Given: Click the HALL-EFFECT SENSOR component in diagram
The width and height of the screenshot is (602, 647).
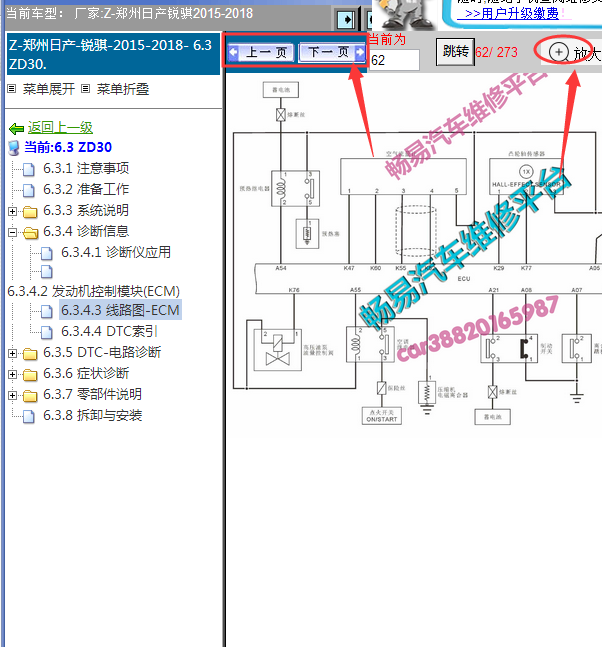Looking at the screenshot, I should tap(526, 177).
